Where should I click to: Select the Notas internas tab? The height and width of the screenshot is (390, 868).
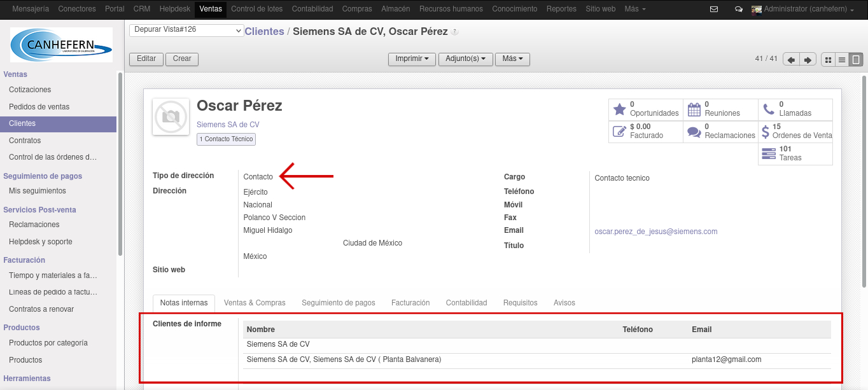[x=184, y=303]
